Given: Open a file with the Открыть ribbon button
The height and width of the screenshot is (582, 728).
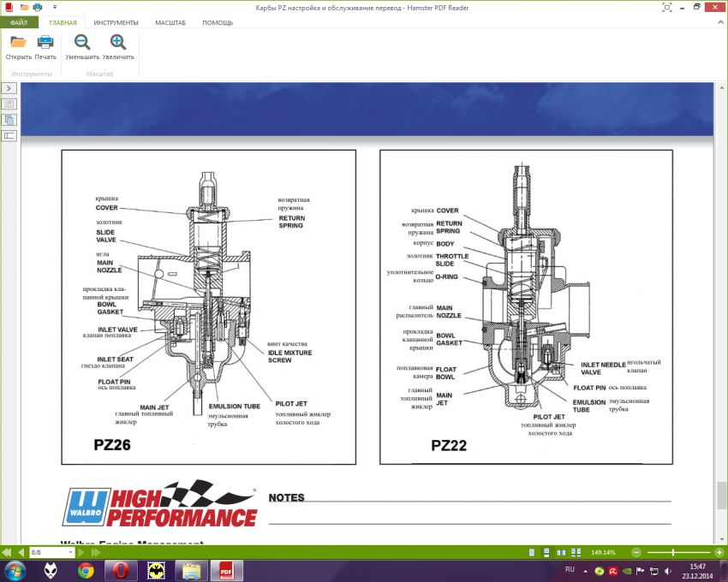Looking at the screenshot, I should (x=19, y=47).
